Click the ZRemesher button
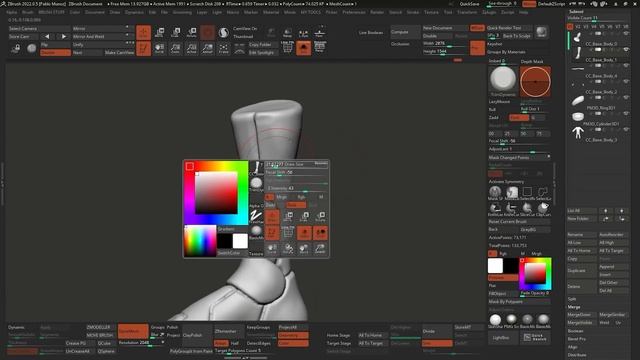The image size is (640, 360). 229,331
